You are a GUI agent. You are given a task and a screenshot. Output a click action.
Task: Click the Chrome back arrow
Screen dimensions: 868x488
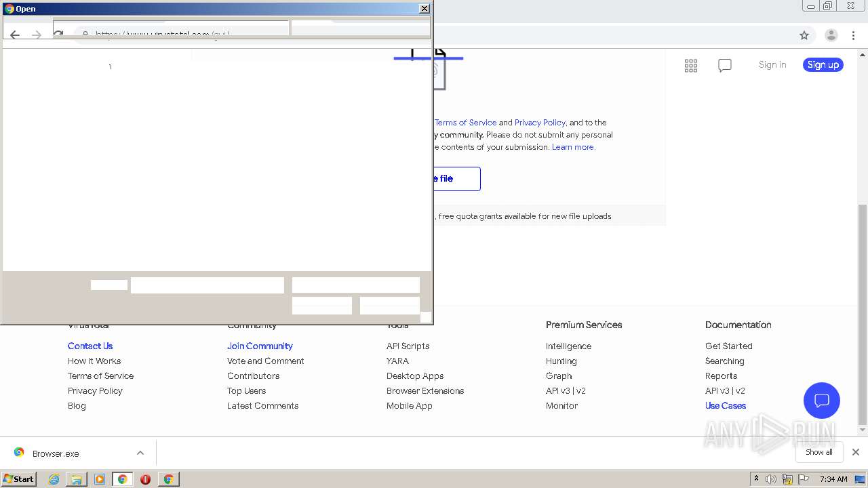pyautogui.click(x=15, y=35)
